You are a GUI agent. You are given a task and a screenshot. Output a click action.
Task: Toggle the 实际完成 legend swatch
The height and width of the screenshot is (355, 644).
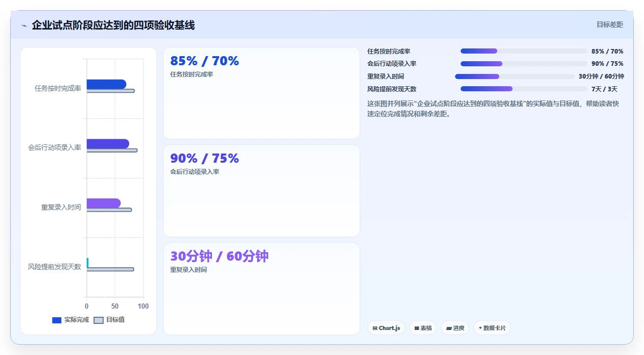click(x=57, y=320)
